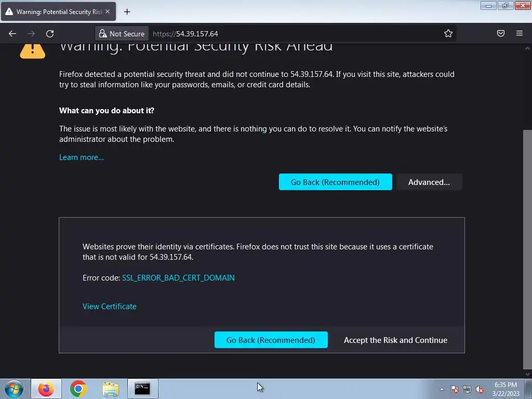The image size is (532, 399).
Task: Click the lower Go Back (Recommended) button
Action: 271,340
